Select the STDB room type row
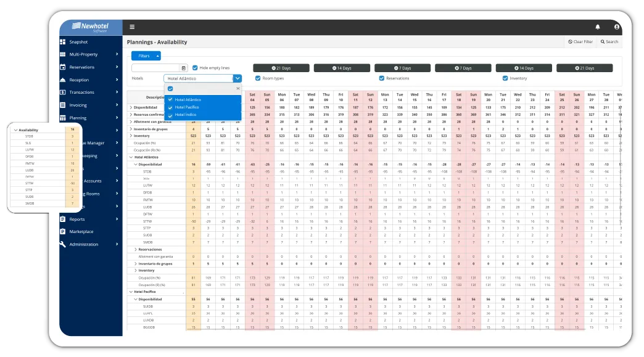The image size is (644, 357). 147,171
